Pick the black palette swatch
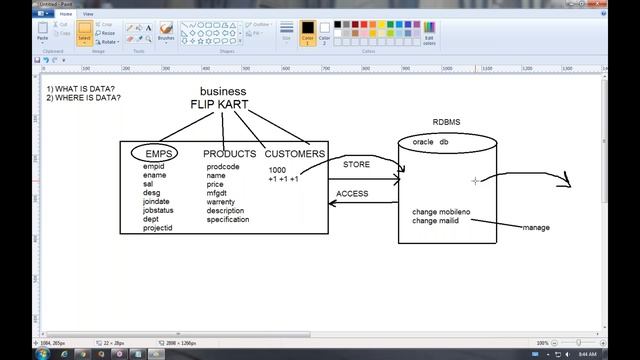Screen dimensions: 640x360 338,24
